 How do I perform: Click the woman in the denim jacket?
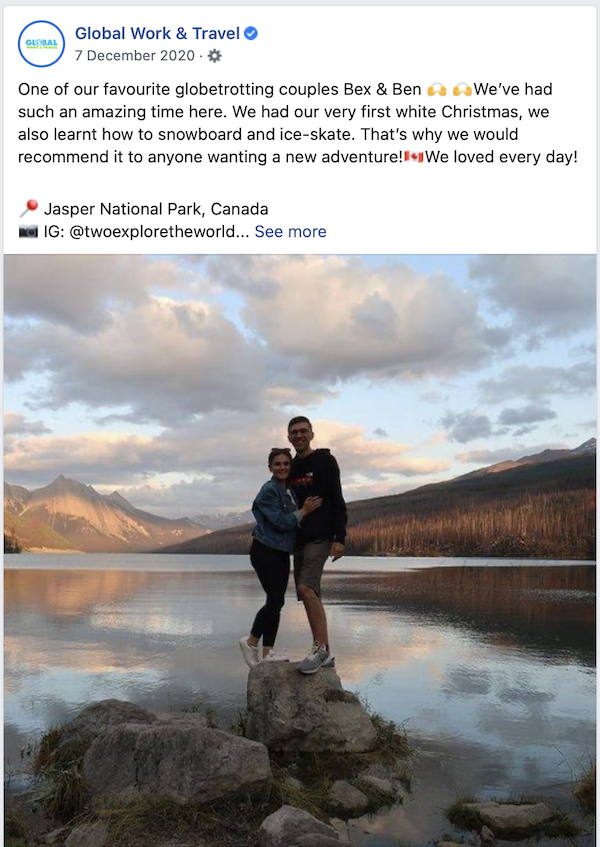274,530
